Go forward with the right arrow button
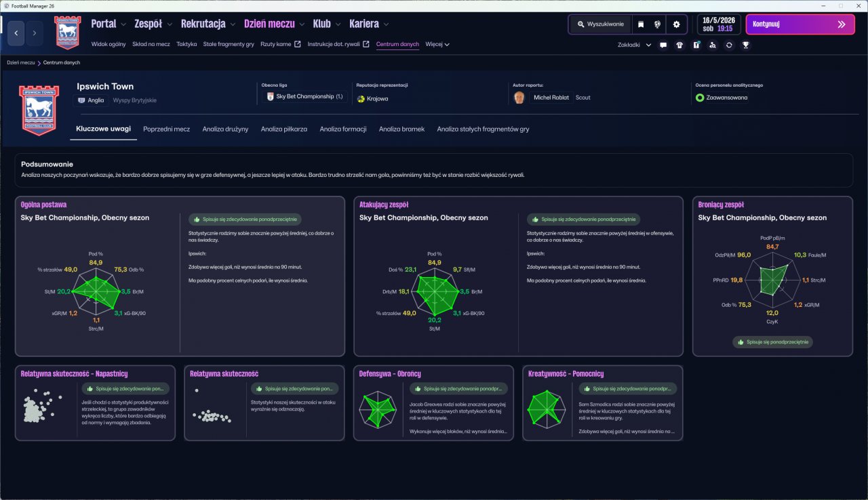 35,33
